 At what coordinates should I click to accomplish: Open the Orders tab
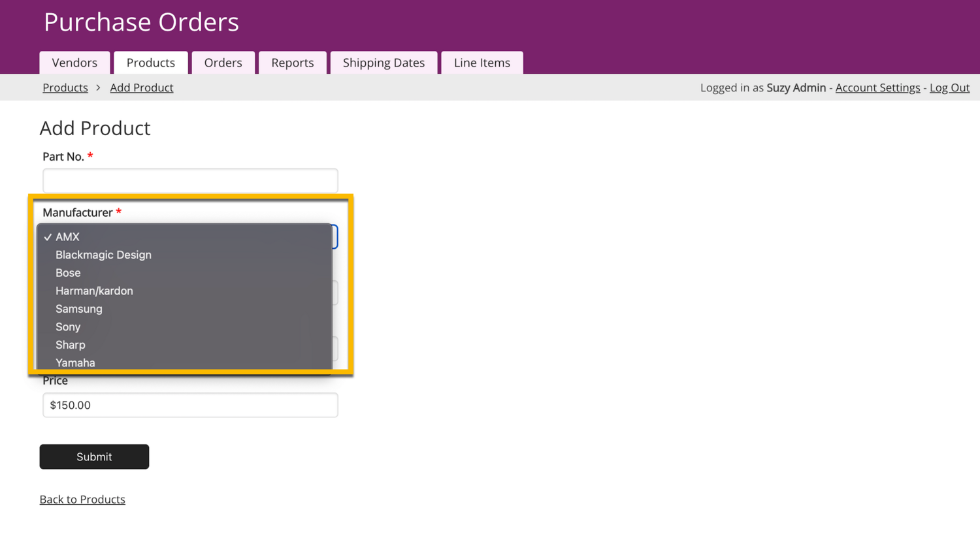tap(223, 63)
